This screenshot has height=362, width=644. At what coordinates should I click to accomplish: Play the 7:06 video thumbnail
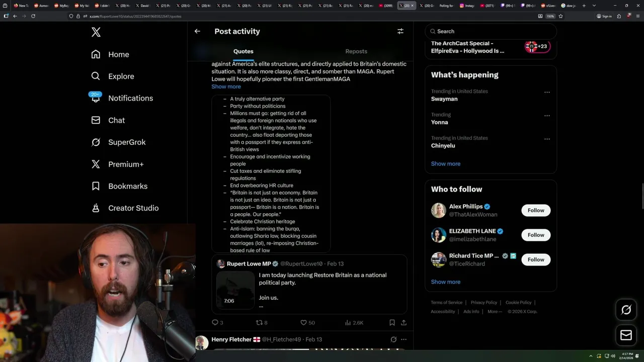(235, 290)
